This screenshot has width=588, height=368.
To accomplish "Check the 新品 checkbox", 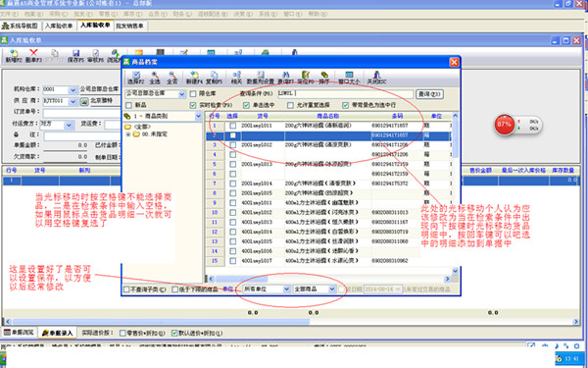I will click(128, 105).
